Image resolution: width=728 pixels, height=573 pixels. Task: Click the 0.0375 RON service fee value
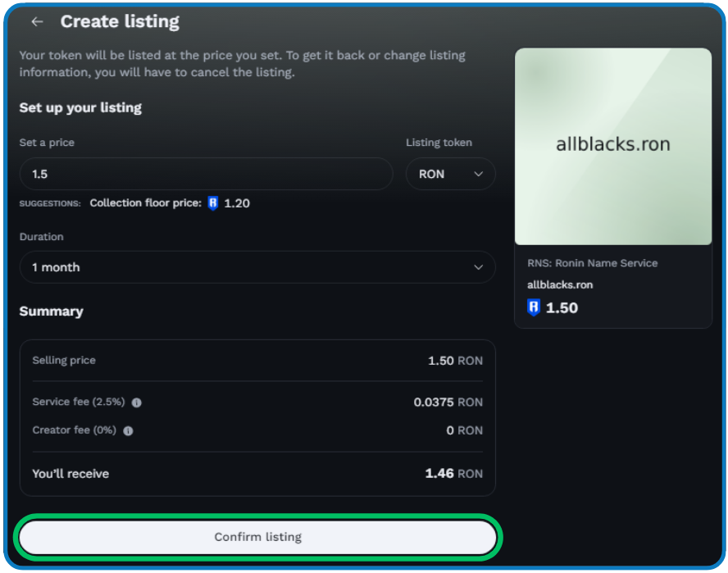coord(448,402)
